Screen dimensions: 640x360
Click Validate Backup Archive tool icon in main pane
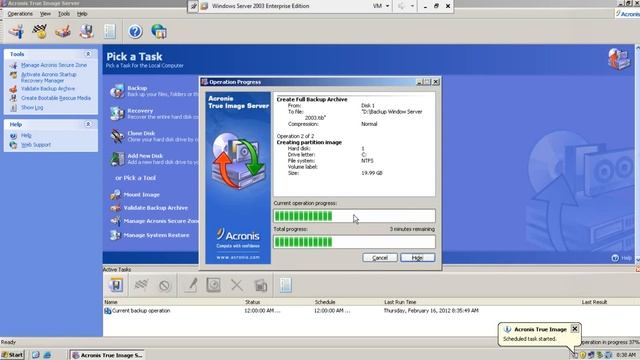coord(116,208)
